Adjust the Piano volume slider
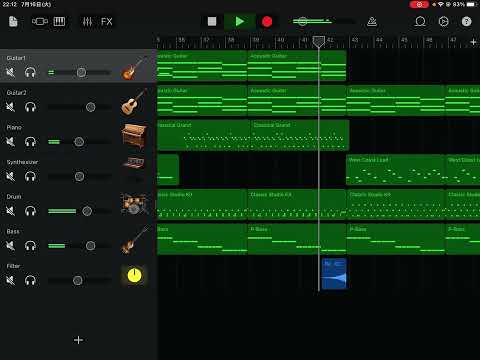The image size is (480, 360). tap(79, 142)
